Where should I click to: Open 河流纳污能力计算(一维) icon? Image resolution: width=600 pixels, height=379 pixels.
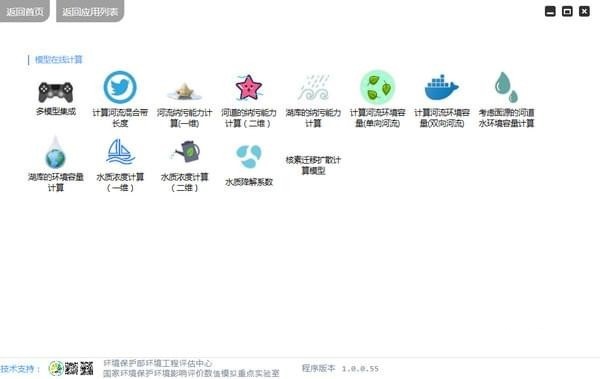click(184, 92)
